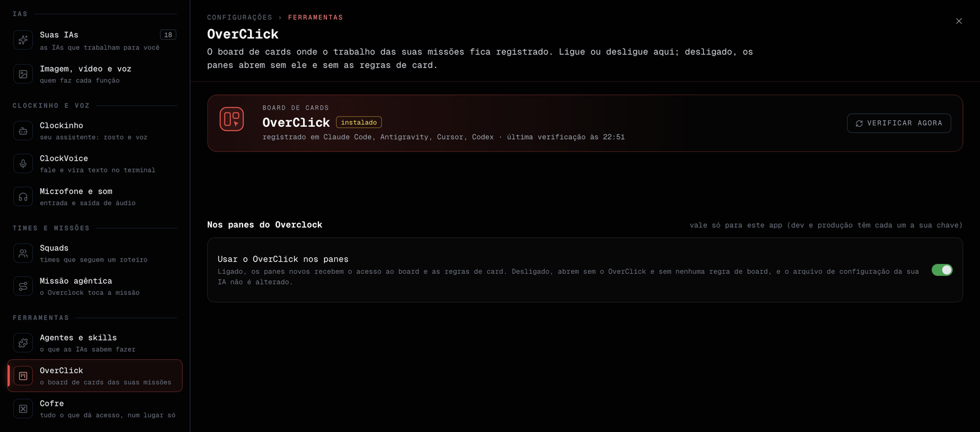Click 'fale e vira texto no terminal' subtitle
The width and height of the screenshot is (980, 432).
(97, 170)
